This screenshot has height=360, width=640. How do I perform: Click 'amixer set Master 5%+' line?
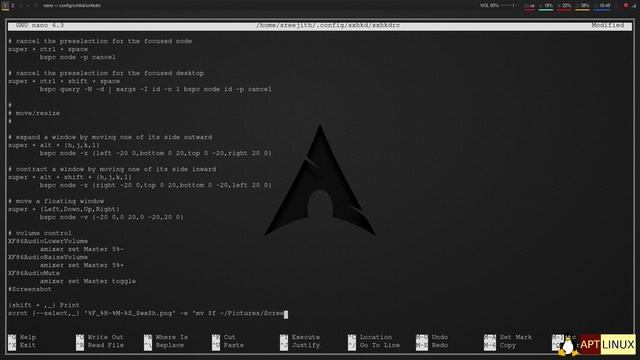point(82,265)
